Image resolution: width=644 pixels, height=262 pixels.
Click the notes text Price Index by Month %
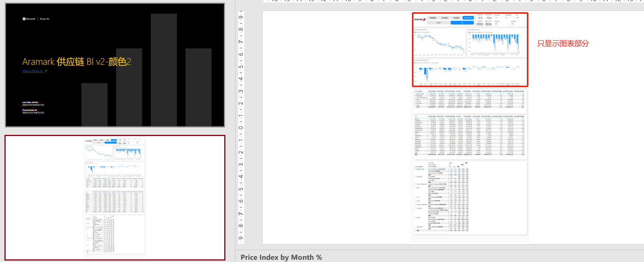[x=281, y=257]
